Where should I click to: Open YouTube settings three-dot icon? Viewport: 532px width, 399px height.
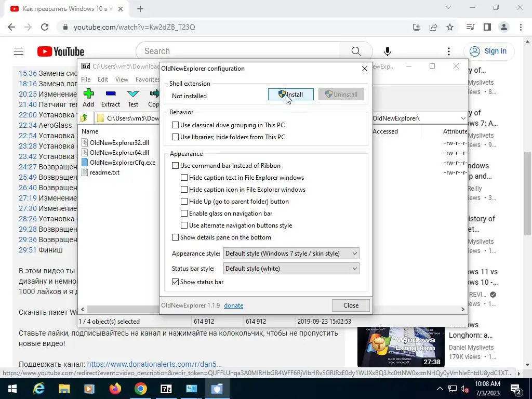click(x=449, y=51)
